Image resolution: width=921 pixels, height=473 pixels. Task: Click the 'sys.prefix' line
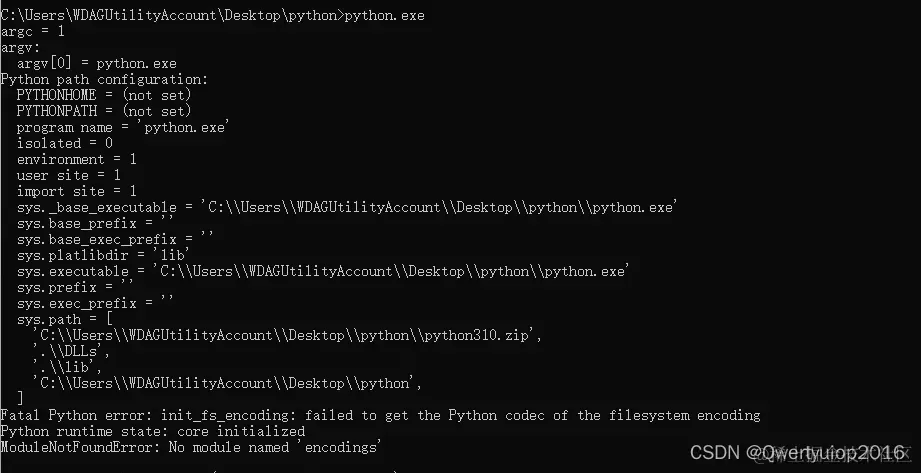tap(76, 287)
